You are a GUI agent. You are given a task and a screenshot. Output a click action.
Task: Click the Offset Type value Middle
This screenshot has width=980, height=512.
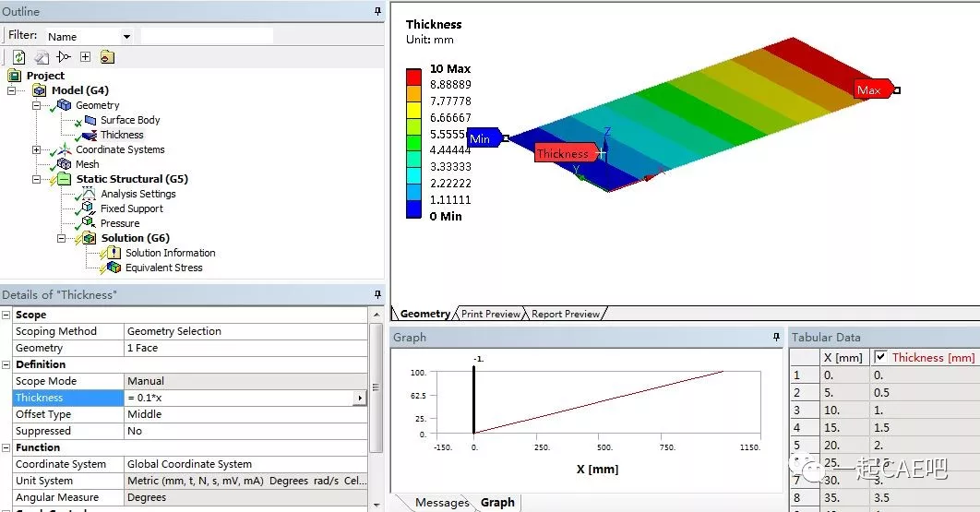pos(245,414)
